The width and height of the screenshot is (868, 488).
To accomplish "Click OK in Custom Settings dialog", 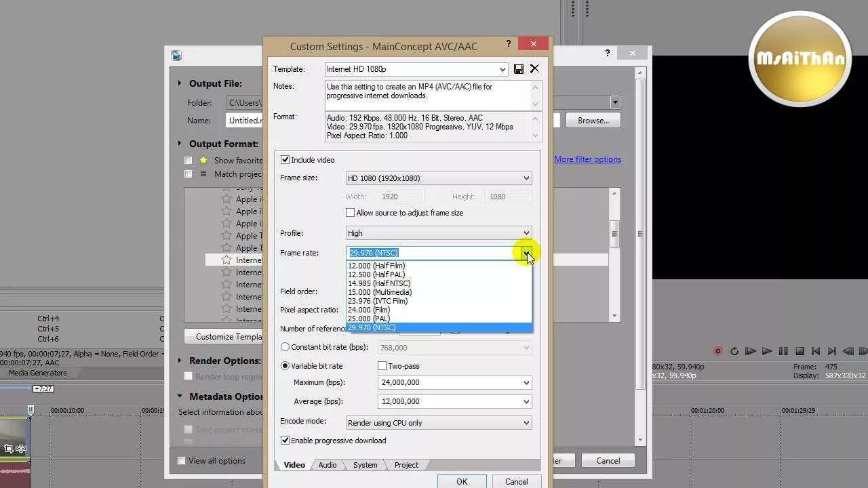I will (462, 481).
